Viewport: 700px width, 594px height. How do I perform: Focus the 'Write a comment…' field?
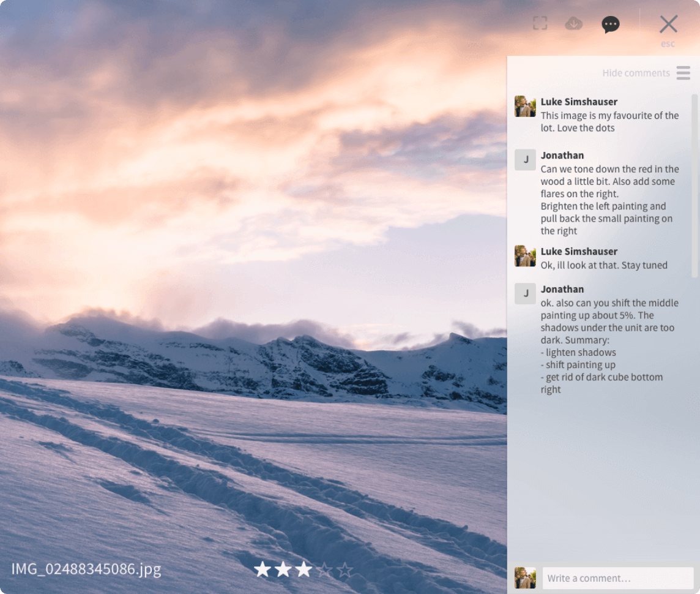tap(617, 578)
